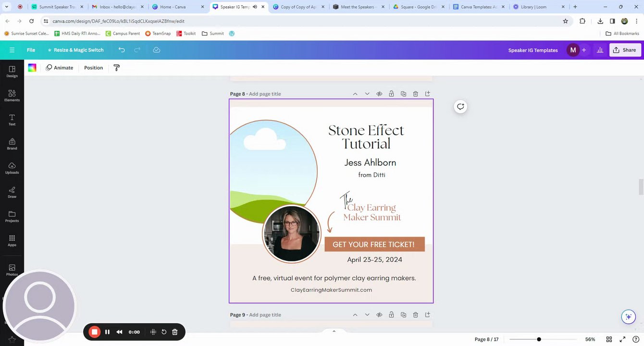Open the Projects panel
Screen dimensions: 644x346
(12, 216)
